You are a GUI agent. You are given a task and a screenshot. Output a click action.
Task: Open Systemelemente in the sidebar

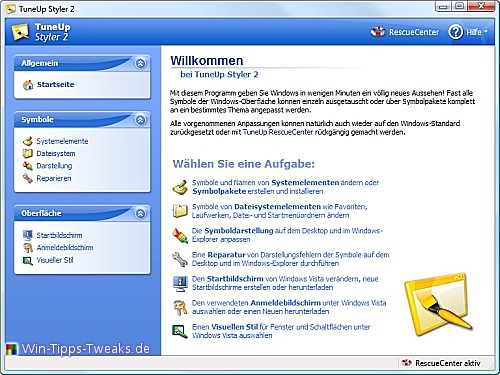click(x=62, y=141)
